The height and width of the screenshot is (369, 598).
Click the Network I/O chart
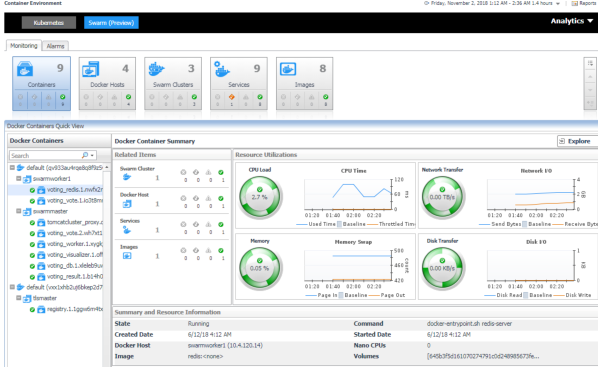coord(530,194)
